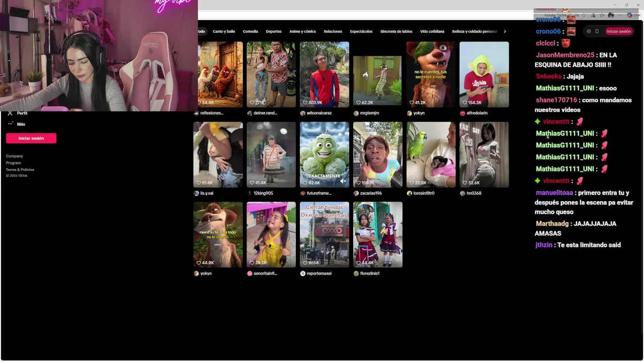Open the Chavo costume video with 41.4K likes
Image resolution: width=644 pixels, height=362 pixels.
271,155
